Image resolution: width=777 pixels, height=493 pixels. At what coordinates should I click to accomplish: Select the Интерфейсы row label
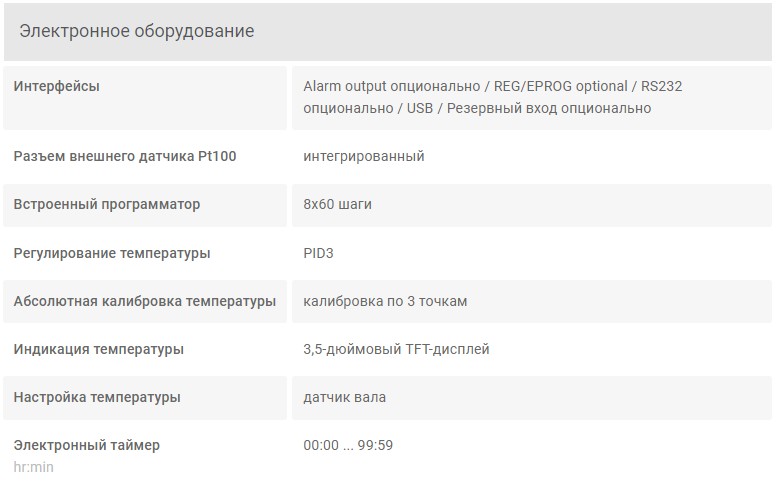point(56,86)
